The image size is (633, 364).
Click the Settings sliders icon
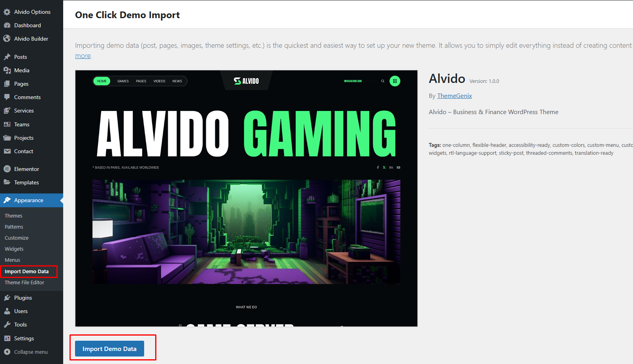7,338
